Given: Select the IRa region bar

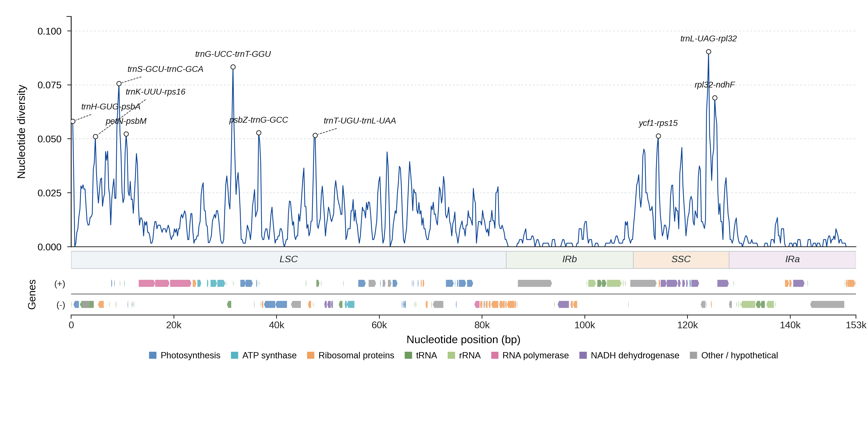Looking at the screenshot, I should click(x=792, y=260).
